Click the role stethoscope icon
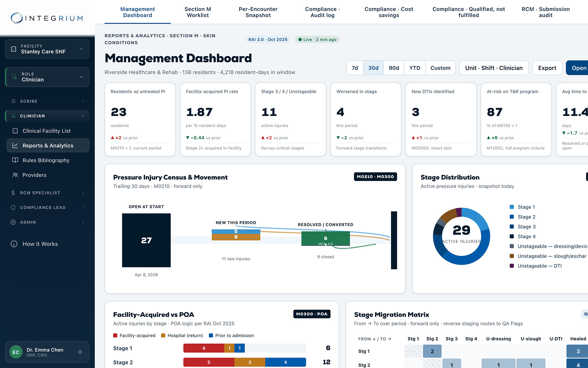The height and width of the screenshot is (368, 588). 14,77
